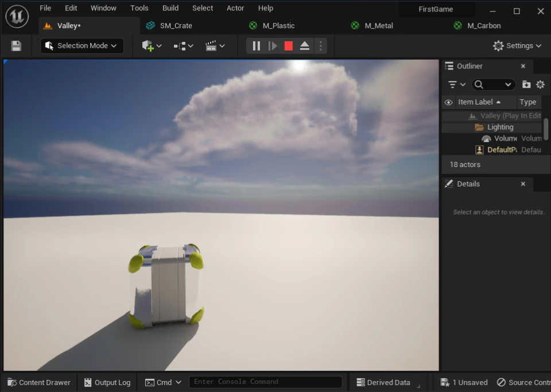Image resolution: width=551 pixels, height=392 pixels.
Task: Stop the play session with red square
Action: click(x=289, y=46)
